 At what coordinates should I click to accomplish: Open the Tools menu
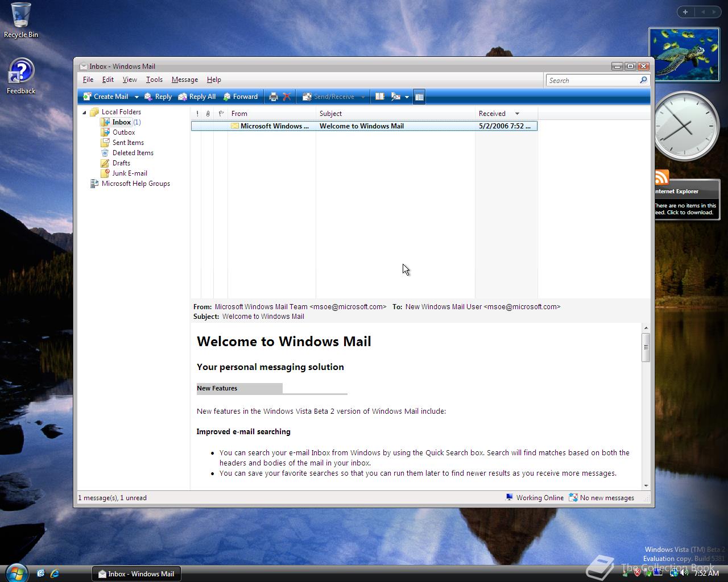[154, 80]
